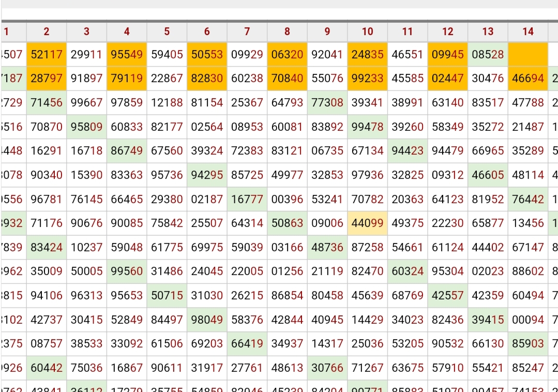The height and width of the screenshot is (392, 558).
Task: Select the green cell 94295
Action: (x=207, y=175)
